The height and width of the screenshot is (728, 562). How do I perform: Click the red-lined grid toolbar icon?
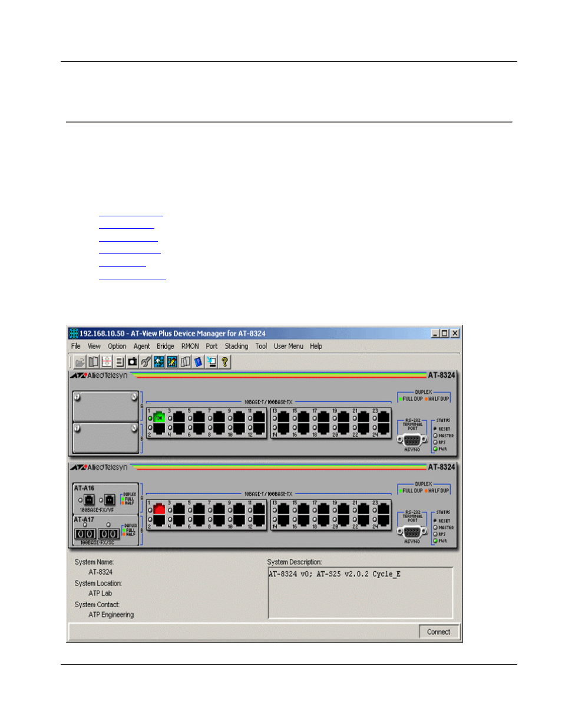107,362
